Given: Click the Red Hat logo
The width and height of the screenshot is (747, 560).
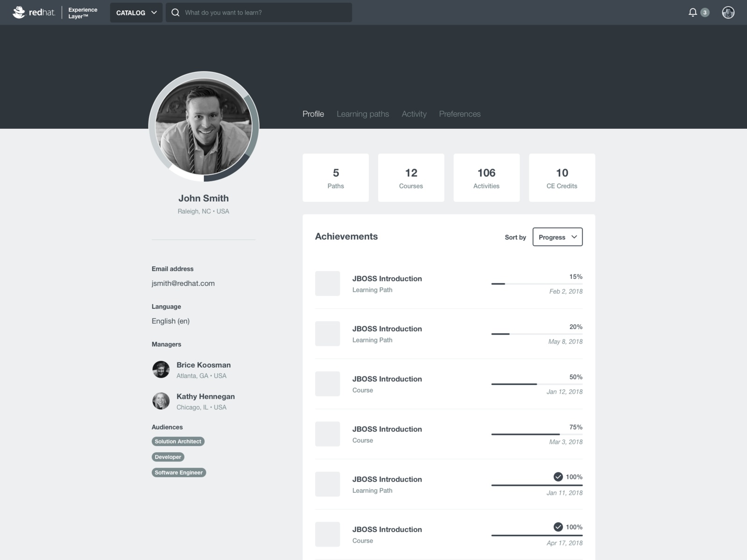Looking at the screenshot, I should coord(33,13).
